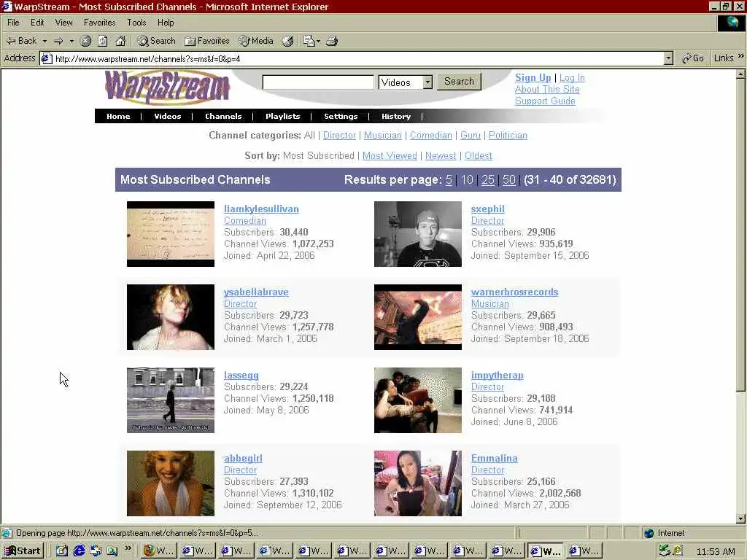Switch to the Videos navigation tab
The image size is (747, 560).
(167, 116)
